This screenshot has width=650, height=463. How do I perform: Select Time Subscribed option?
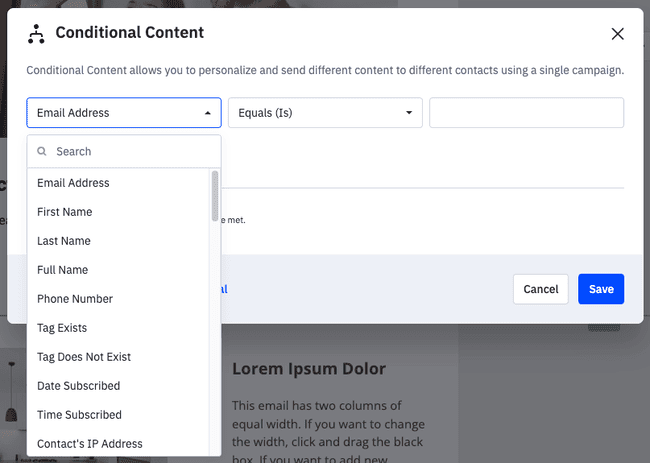click(79, 415)
